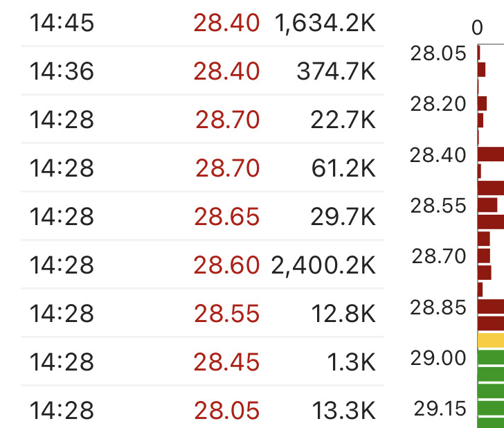Click the 14:36 trade timestamp
Image resolution: width=504 pixels, height=428 pixels.
pyautogui.click(x=62, y=71)
